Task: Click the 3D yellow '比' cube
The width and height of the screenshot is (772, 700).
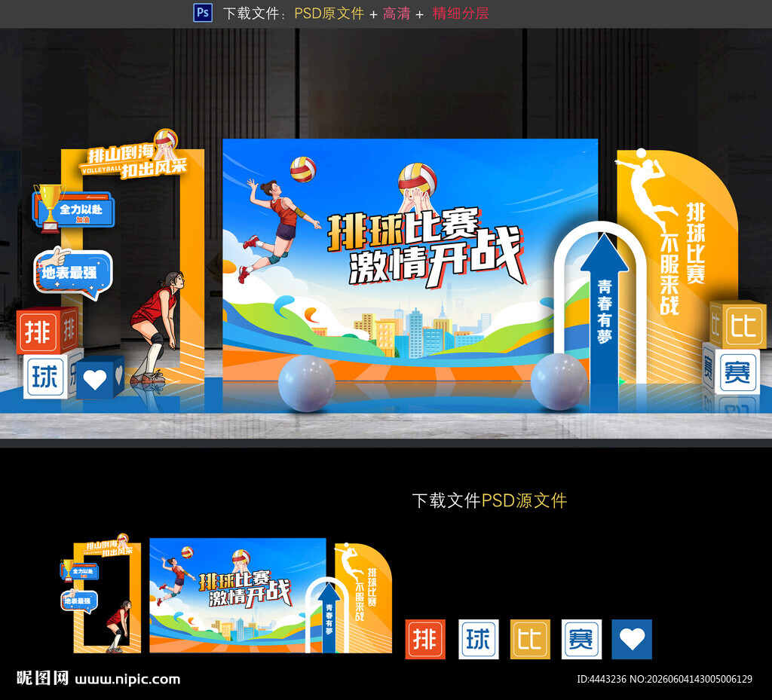Action: [x=737, y=325]
